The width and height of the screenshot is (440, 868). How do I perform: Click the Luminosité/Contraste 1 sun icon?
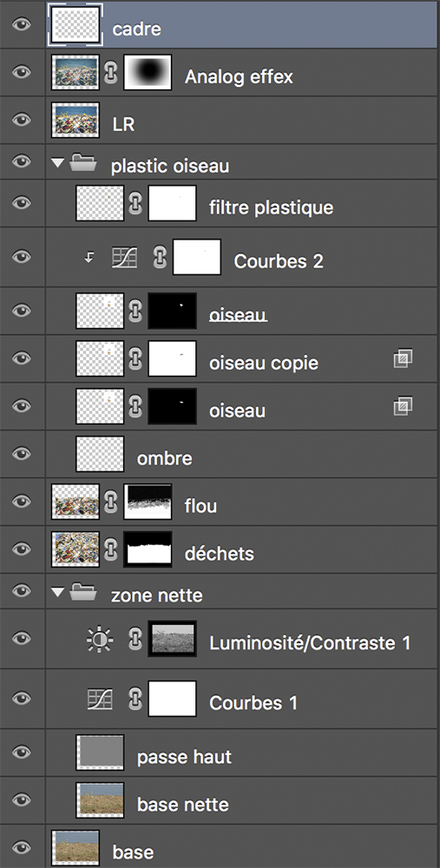[100, 641]
